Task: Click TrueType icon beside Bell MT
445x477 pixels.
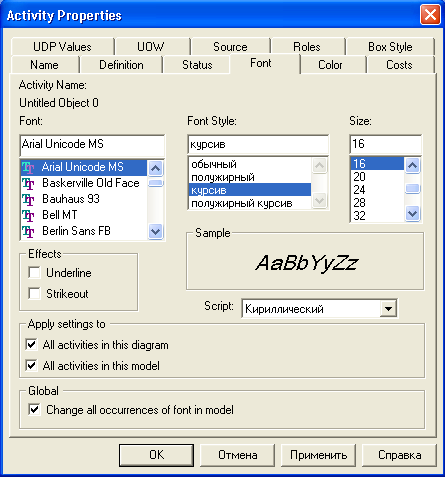Action: (x=28, y=215)
